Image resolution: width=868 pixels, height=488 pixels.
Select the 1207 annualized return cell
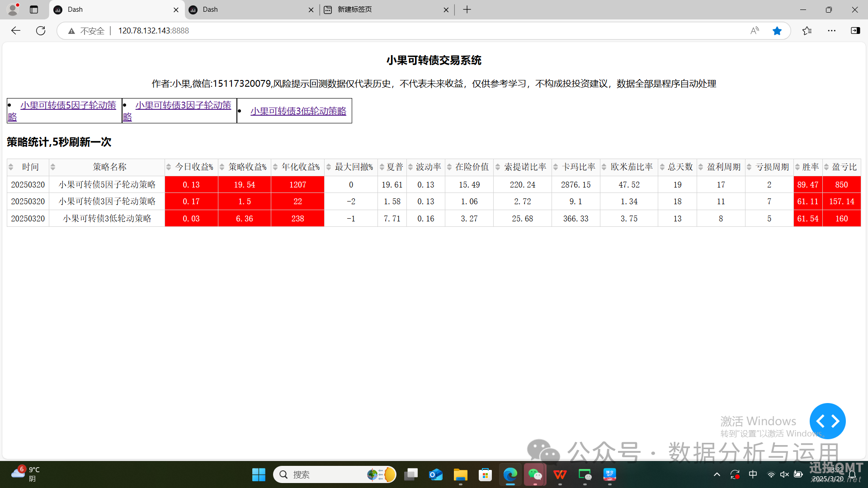pyautogui.click(x=297, y=185)
